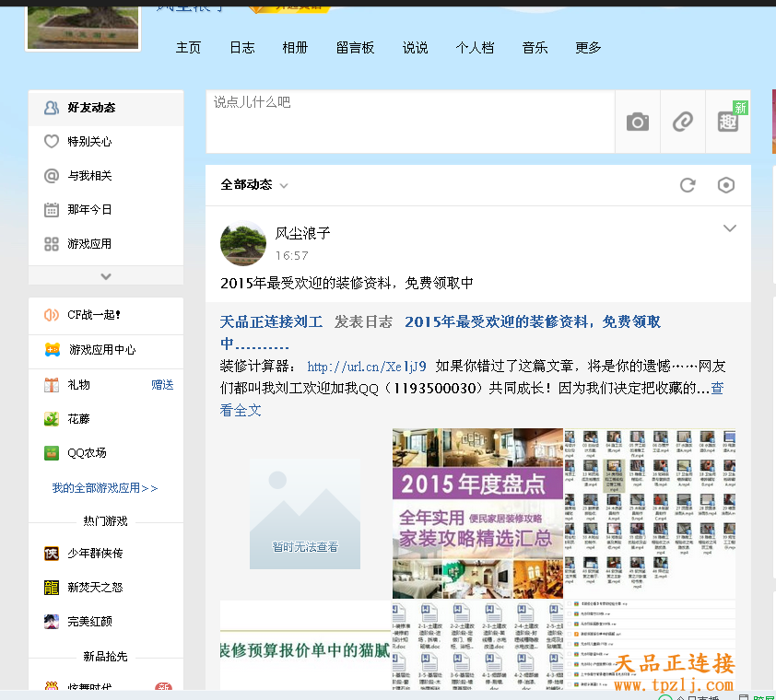Click the calendar icon for 那年今日
Screen dimensions: 776x700
[52, 210]
